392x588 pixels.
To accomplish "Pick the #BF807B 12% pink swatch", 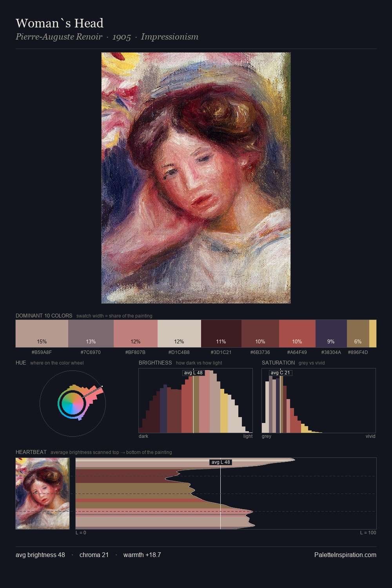I will (136, 334).
